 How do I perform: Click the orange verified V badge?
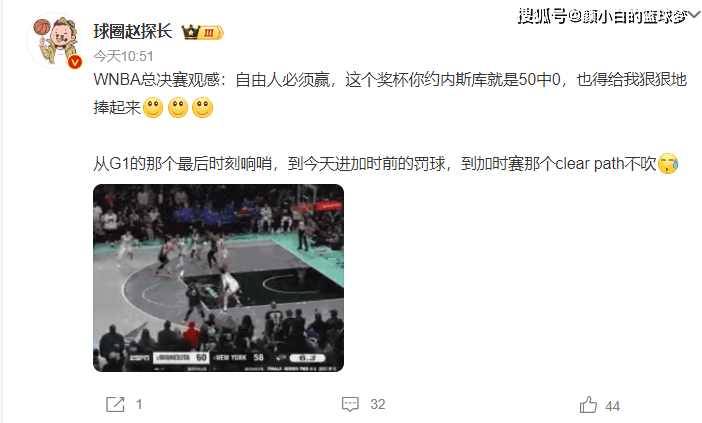pos(75,62)
